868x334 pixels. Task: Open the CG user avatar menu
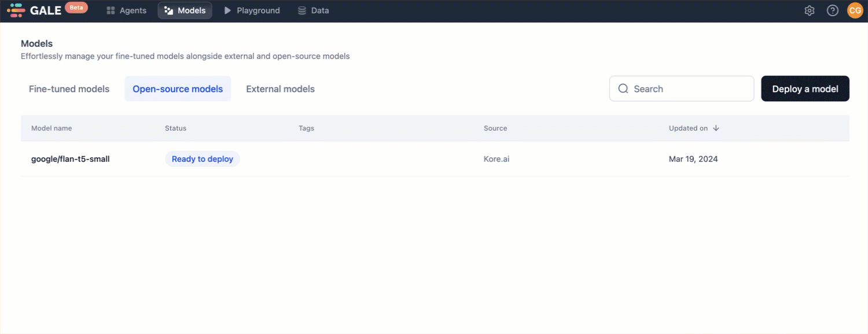[x=855, y=10]
